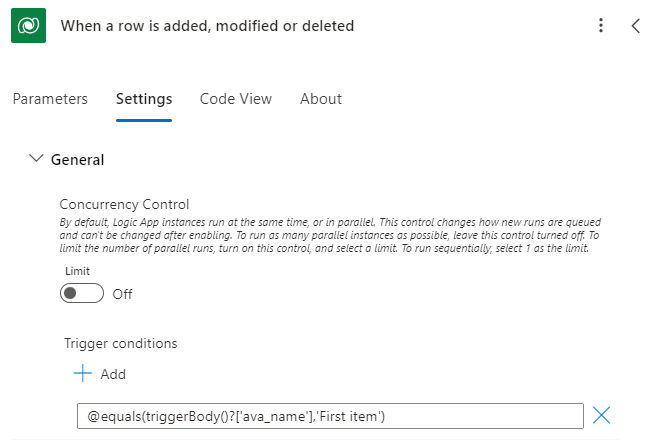Click into the trigger condition expression field
The height and width of the screenshot is (440, 653).
(330, 416)
